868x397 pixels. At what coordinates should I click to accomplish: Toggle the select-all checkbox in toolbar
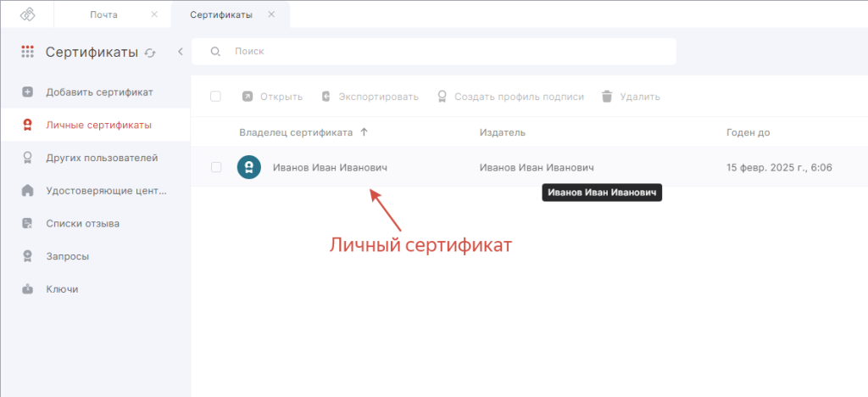tap(215, 97)
